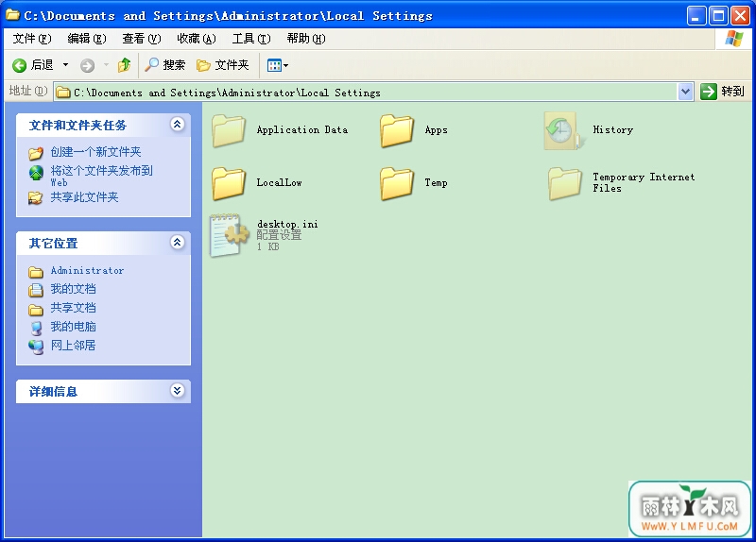Viewport: 756px width, 542px height.
Task: Open the 文件(F) menu
Action: (32, 39)
